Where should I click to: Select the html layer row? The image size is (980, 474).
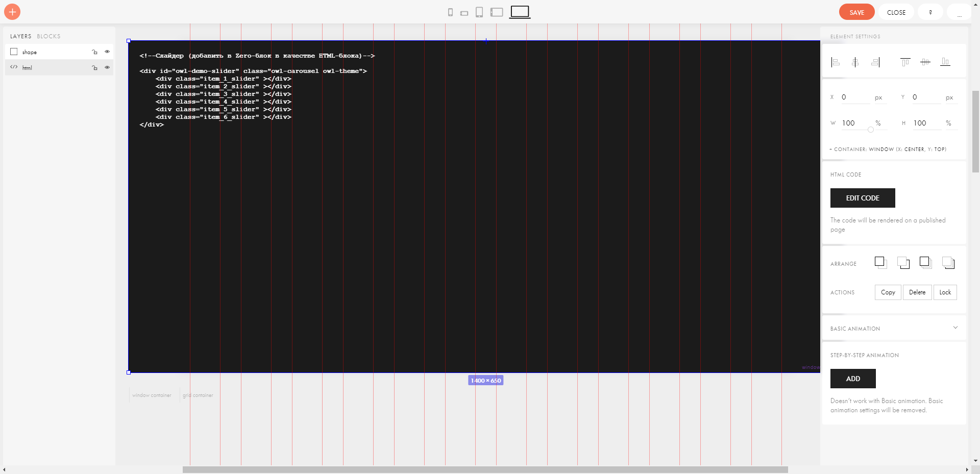(59, 67)
